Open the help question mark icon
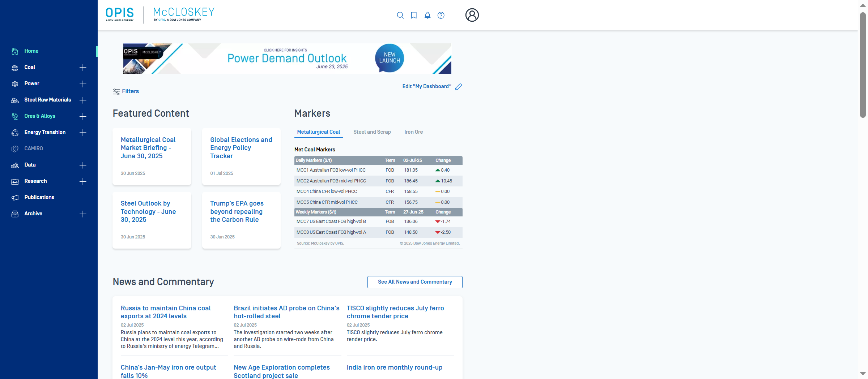 click(x=441, y=15)
